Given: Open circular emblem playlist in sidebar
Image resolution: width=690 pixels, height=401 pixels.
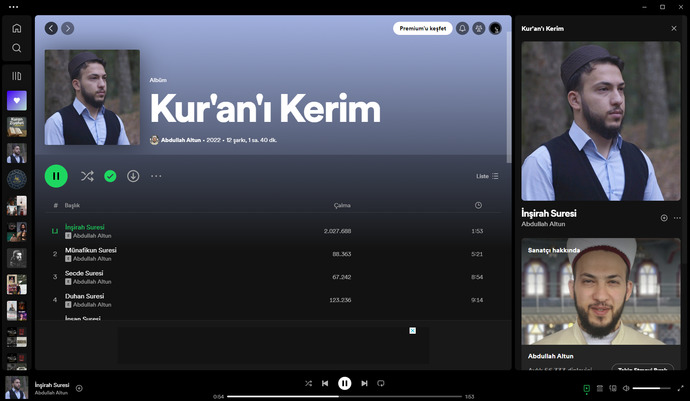Looking at the screenshot, I should [x=17, y=179].
